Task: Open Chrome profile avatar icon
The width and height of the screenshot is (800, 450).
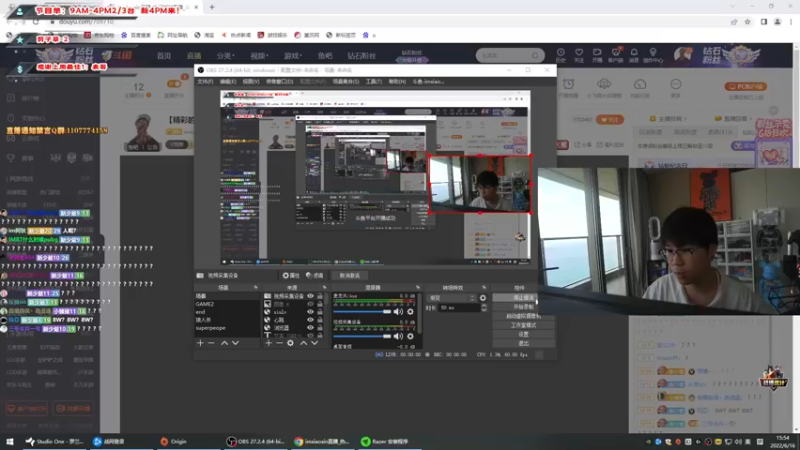Action: (x=778, y=22)
